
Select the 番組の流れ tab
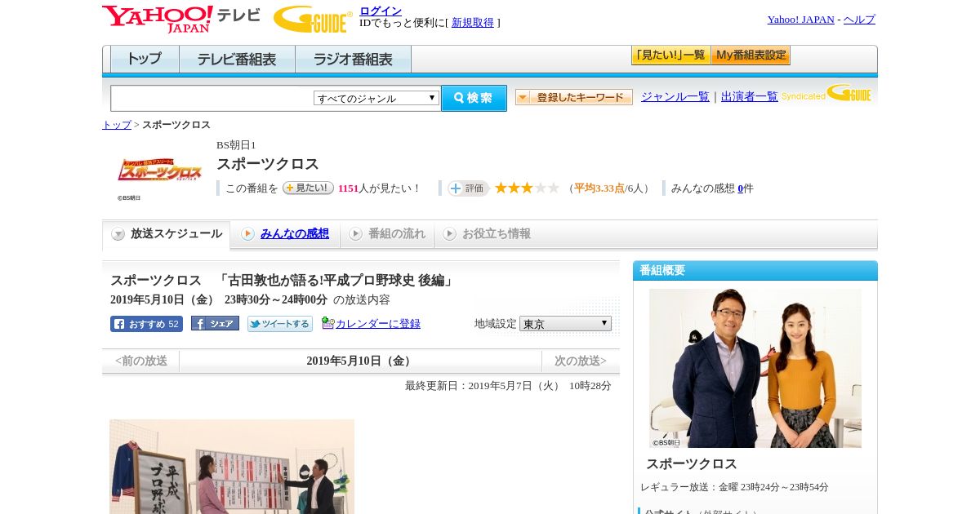point(387,234)
